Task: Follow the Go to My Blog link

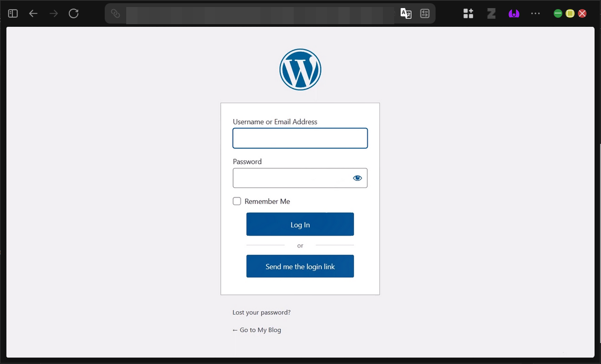Action: click(x=257, y=330)
